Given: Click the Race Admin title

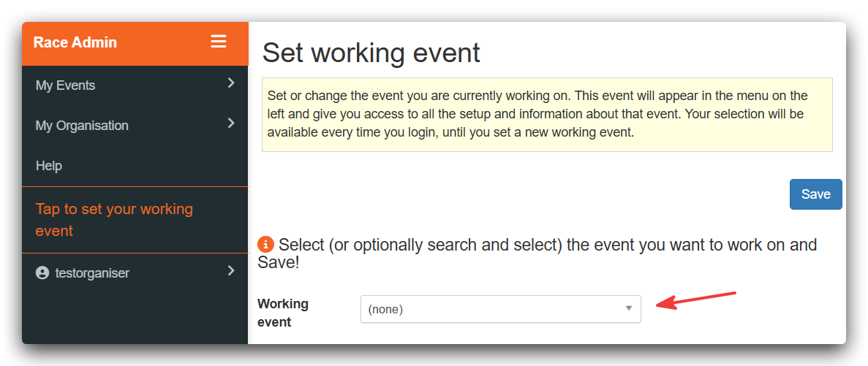Looking at the screenshot, I should [x=75, y=42].
